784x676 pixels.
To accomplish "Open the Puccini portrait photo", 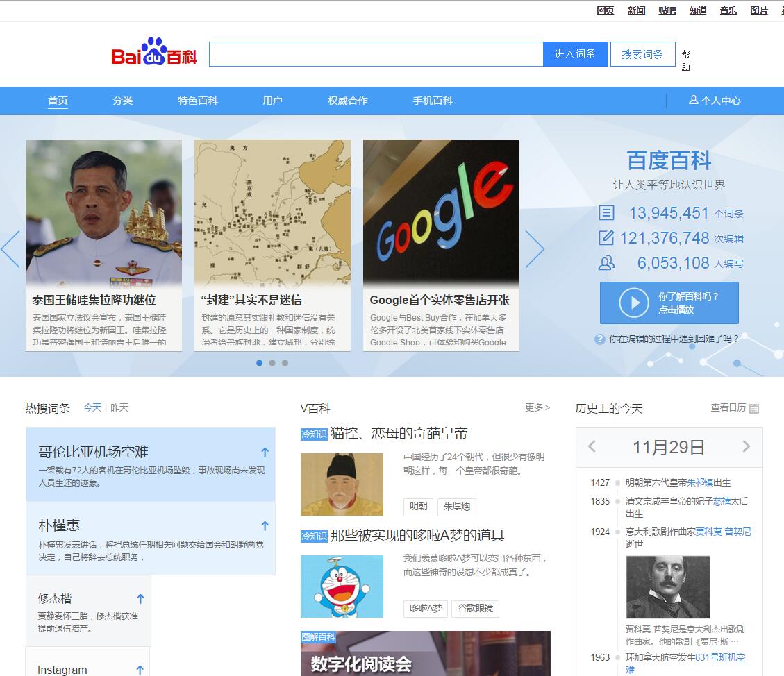I will 668,587.
